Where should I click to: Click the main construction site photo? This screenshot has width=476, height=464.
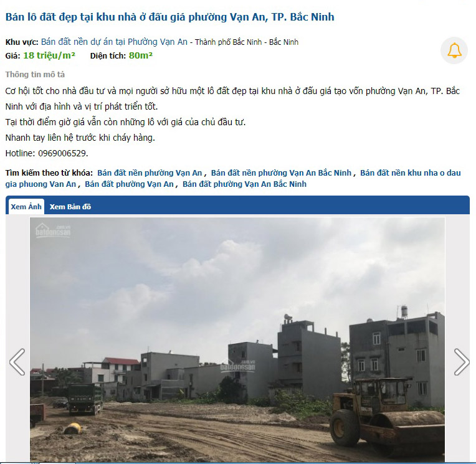237,339
